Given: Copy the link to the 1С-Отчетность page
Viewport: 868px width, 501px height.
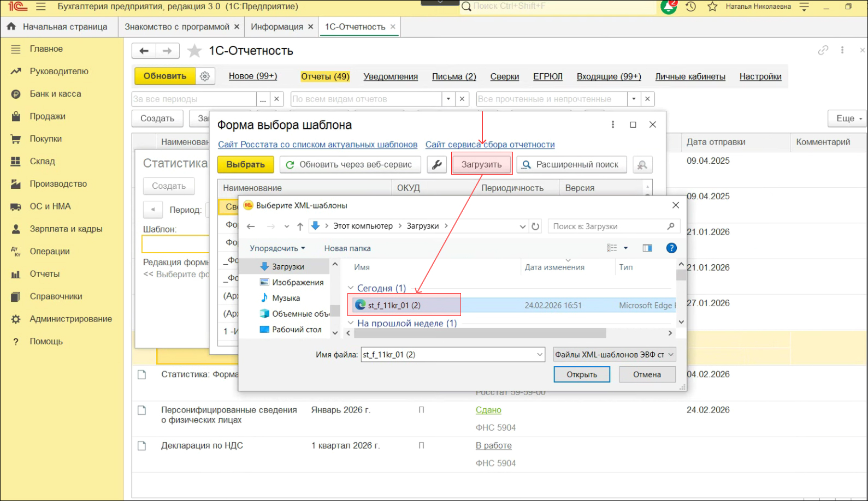Looking at the screenshot, I should pos(823,50).
